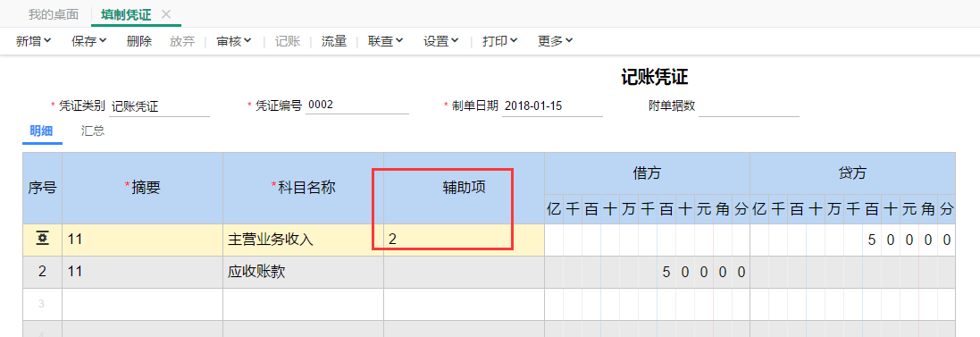Open the 更多 dropdown menu

click(556, 41)
